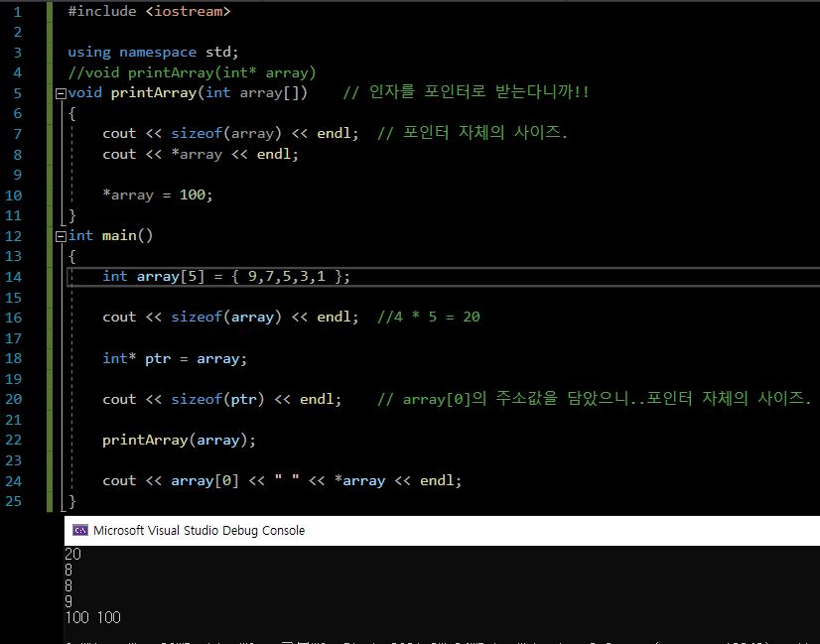820x644 pixels.
Task: Click line number 25 in gutter
Action: 14,501
